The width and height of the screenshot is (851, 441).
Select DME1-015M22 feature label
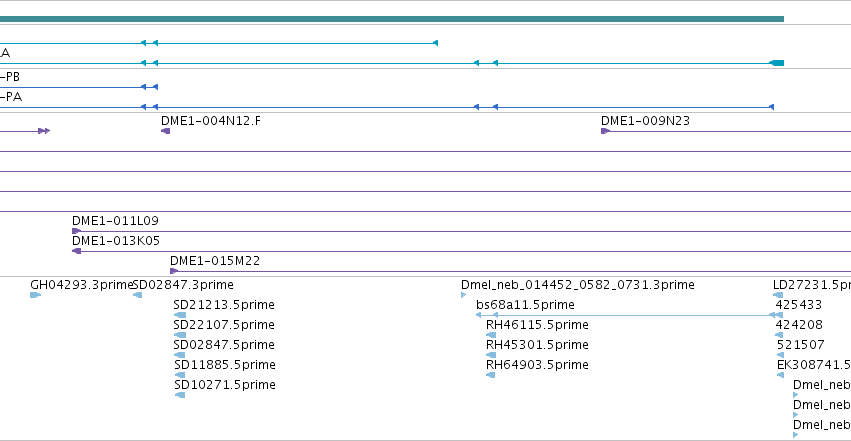click(215, 261)
